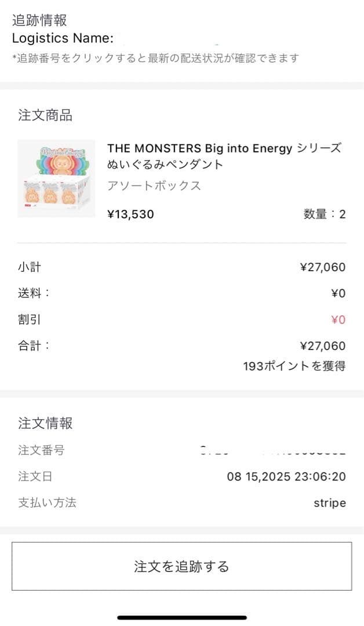364x626 pixels.
Task: Click the 注文商品 section title
Action: [38, 115]
